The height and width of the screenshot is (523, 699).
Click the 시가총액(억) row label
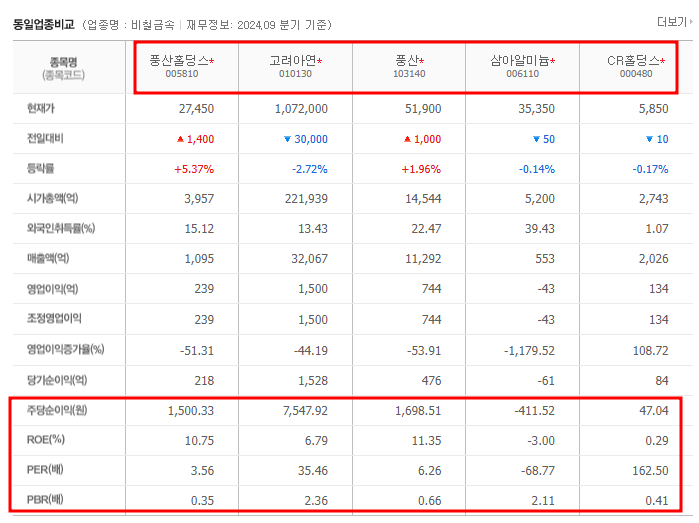point(53,198)
